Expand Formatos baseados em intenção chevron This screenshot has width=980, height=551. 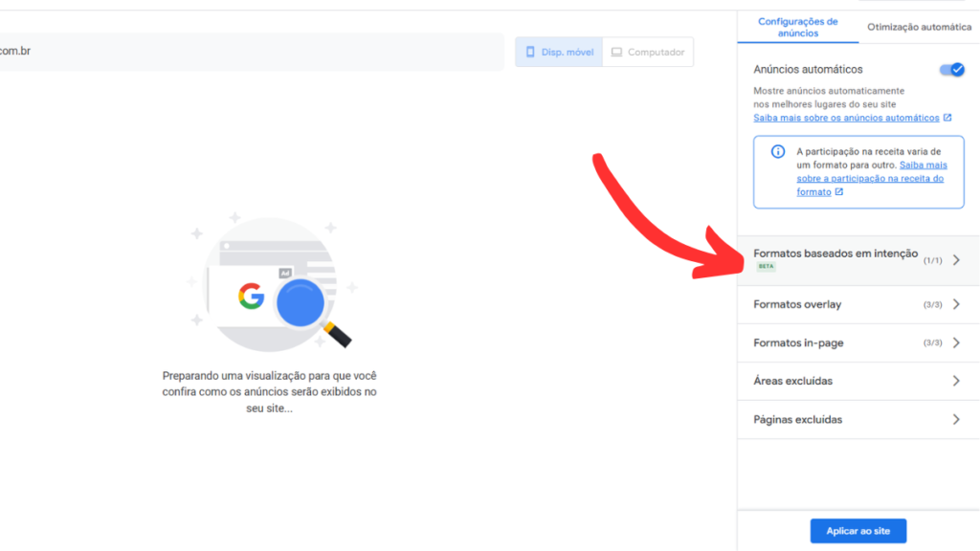click(x=956, y=260)
